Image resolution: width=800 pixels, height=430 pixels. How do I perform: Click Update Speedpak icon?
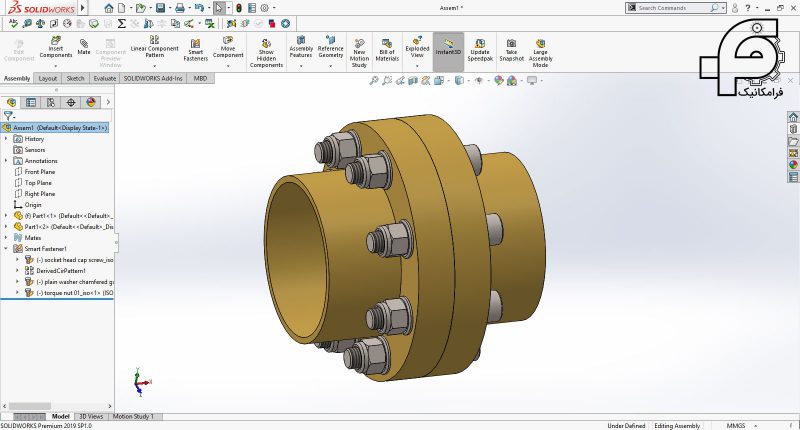480,49
